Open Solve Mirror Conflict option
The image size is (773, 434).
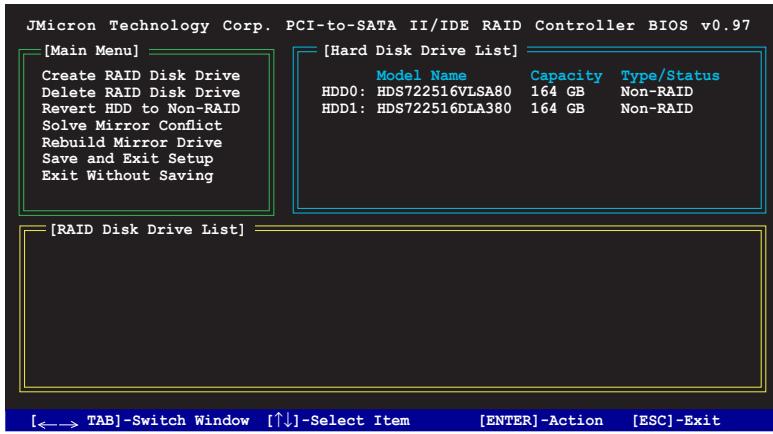[132, 126]
